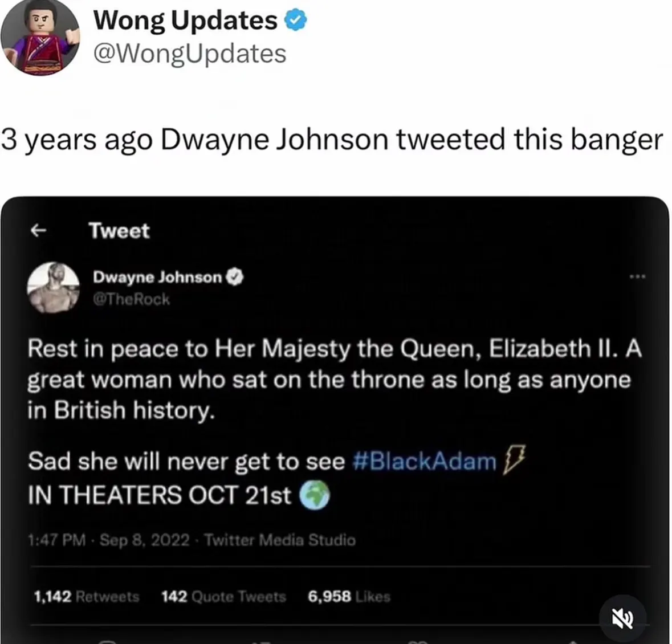Select the Dwayne Johnson display name
672x644 pixels.
coord(157,277)
